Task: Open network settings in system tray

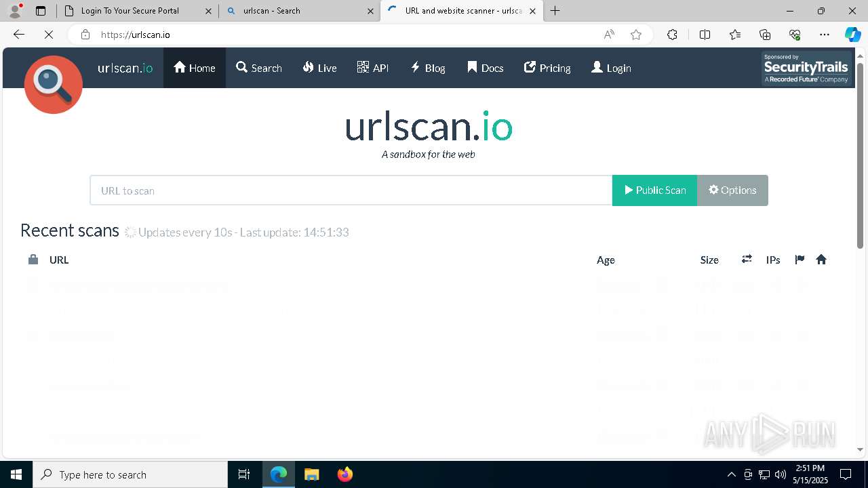Action: 764,474
